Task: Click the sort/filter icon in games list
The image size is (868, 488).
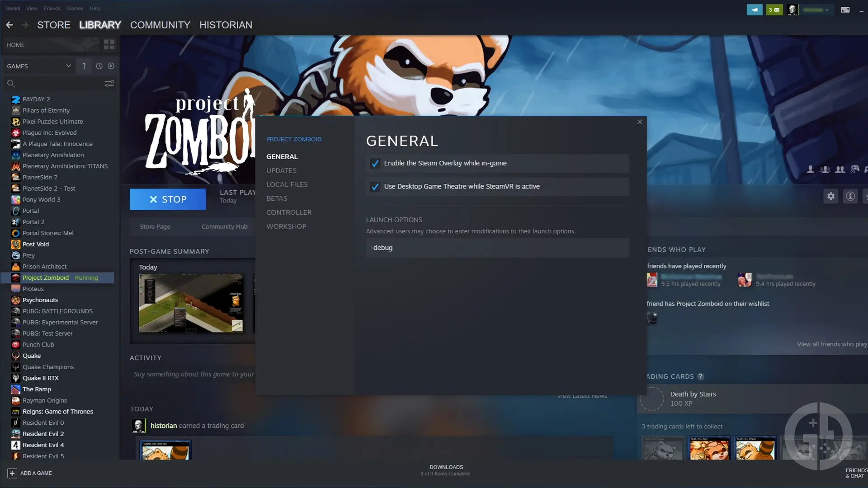Action: pos(110,84)
